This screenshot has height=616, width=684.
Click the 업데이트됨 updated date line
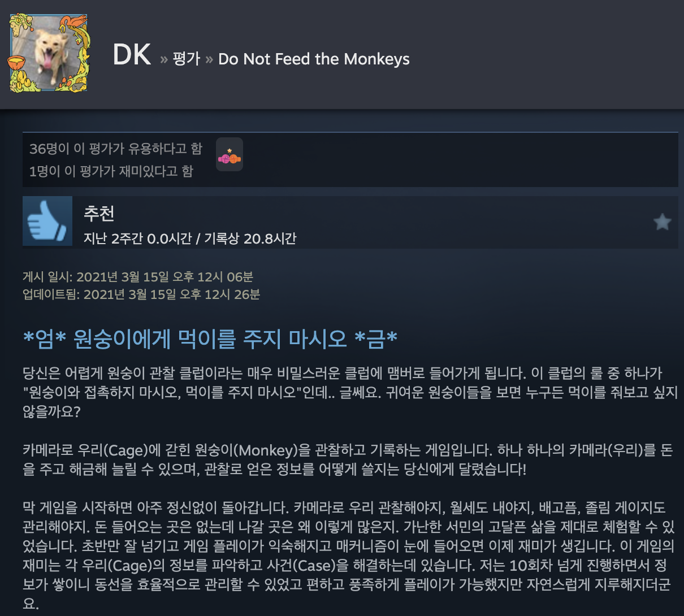pyautogui.click(x=141, y=294)
